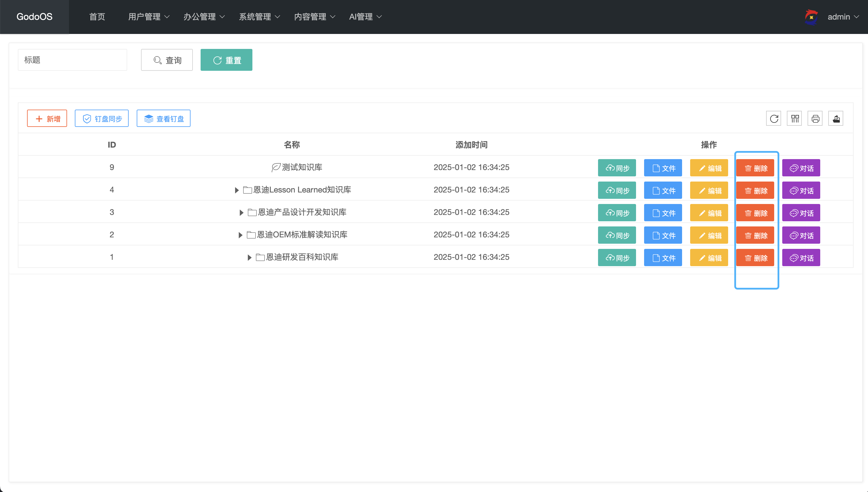Click the print table icon

pos(815,119)
